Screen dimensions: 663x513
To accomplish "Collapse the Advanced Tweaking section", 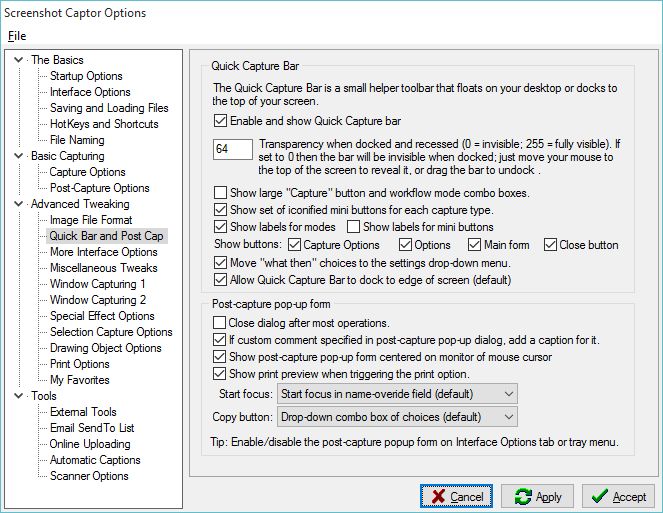I will coord(19,204).
